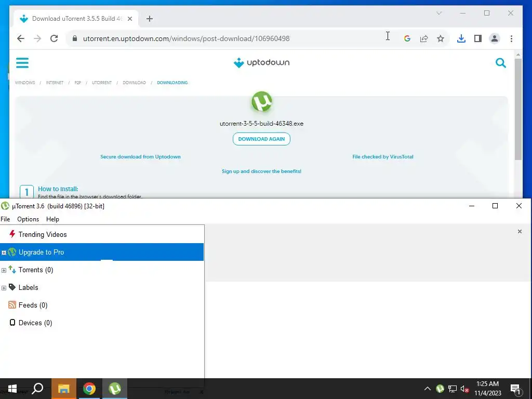532x399 pixels.
Task: Click the Feeds RSS icon
Action: point(12,304)
